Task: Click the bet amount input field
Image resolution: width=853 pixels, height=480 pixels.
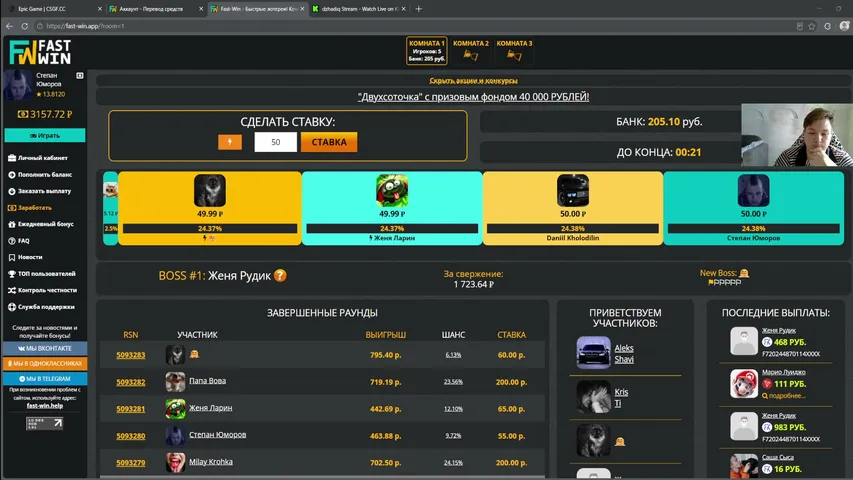Action: [x=275, y=142]
